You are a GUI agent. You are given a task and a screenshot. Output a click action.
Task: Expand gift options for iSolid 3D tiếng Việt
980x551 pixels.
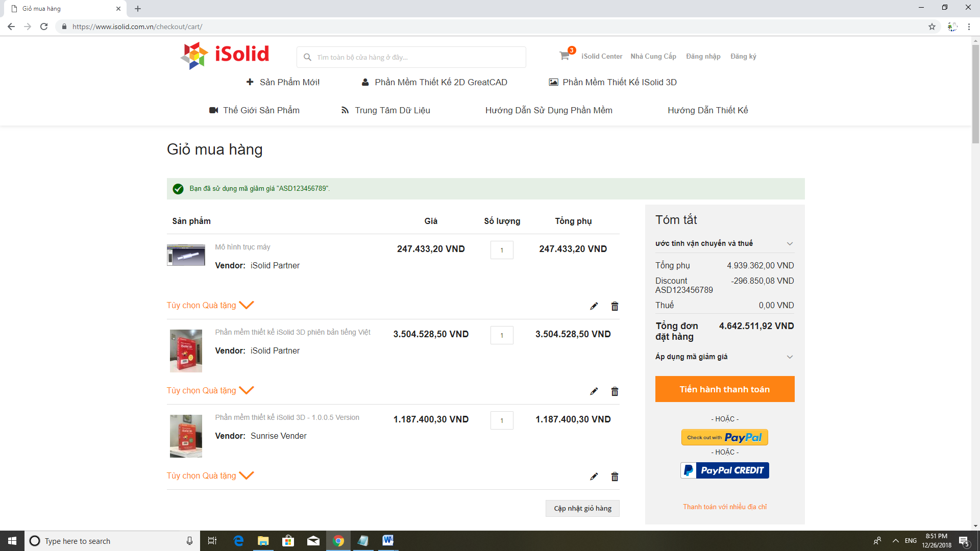tap(210, 390)
